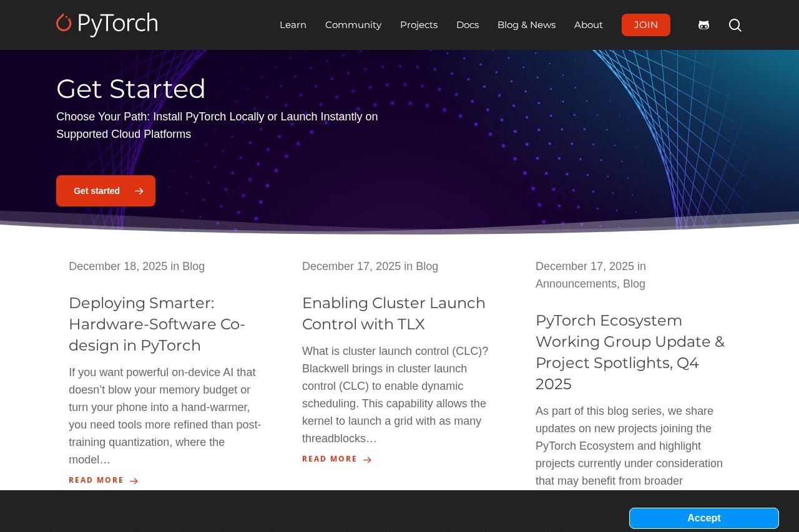Open PyTorch's GitHub via the GitHub icon

point(703,24)
